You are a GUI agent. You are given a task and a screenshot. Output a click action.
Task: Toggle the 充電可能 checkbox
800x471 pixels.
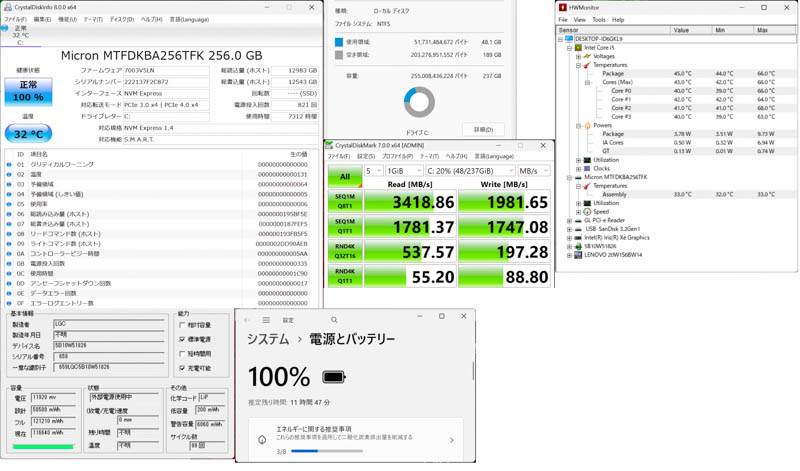(183, 368)
